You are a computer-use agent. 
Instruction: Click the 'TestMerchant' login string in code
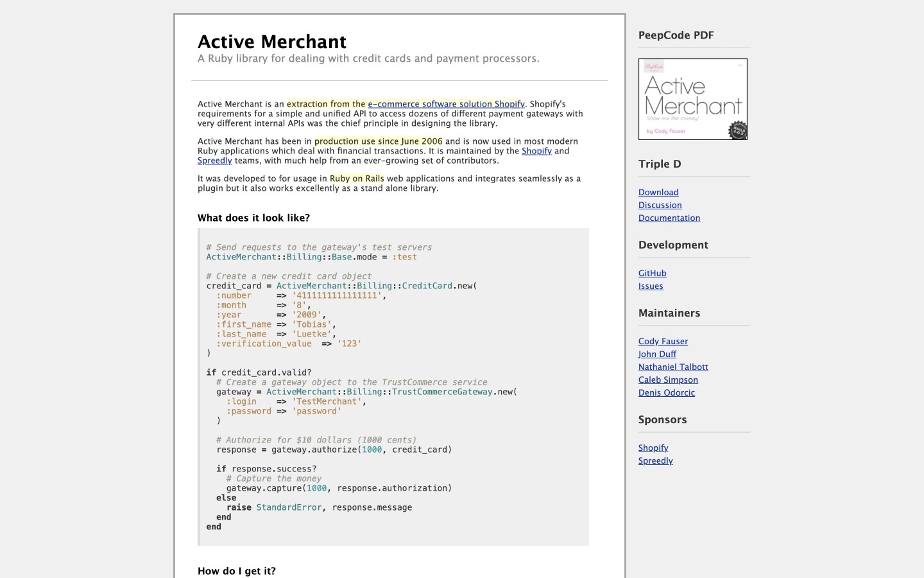327,401
